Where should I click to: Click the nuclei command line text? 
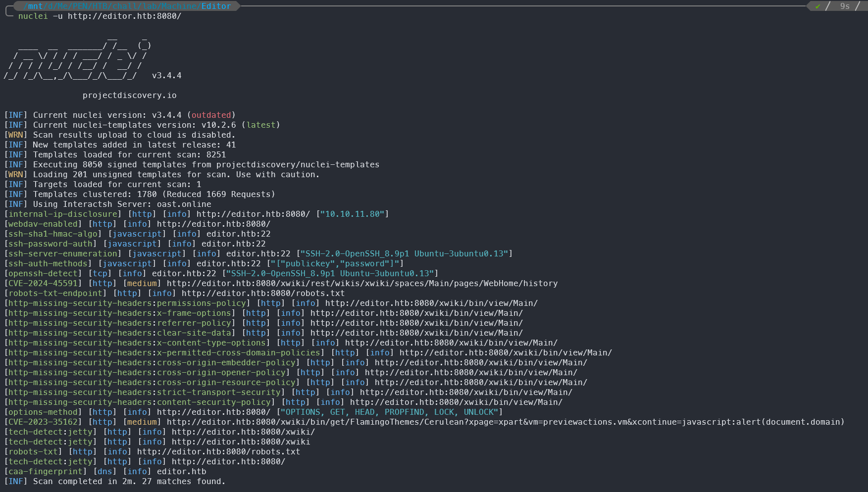(x=100, y=16)
